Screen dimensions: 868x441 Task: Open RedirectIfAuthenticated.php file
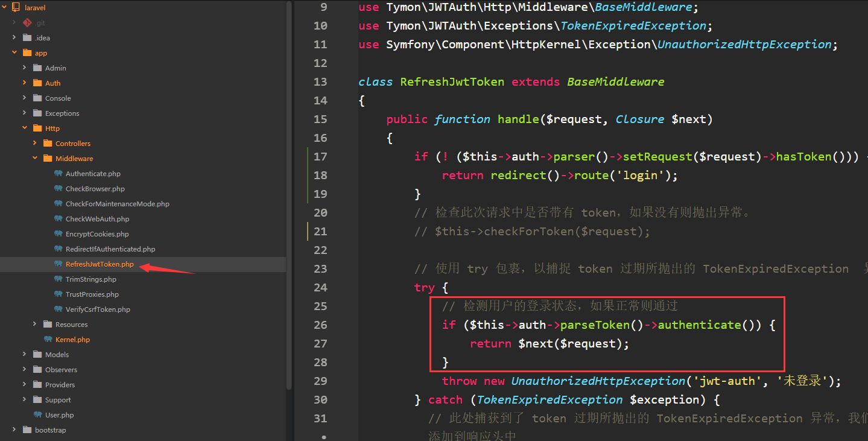click(x=110, y=249)
